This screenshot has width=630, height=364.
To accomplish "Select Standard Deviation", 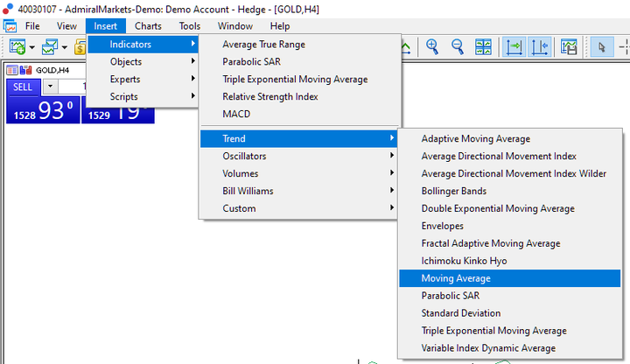I will pyautogui.click(x=510, y=313).
